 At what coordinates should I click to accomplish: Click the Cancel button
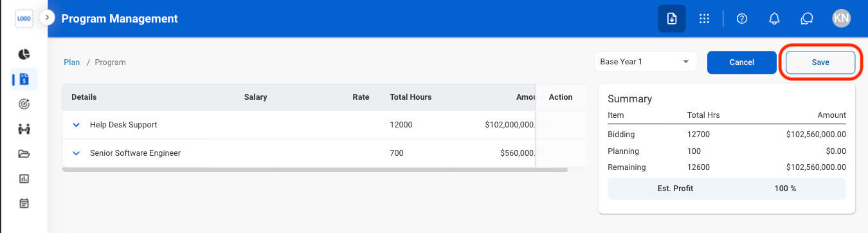coord(742,62)
